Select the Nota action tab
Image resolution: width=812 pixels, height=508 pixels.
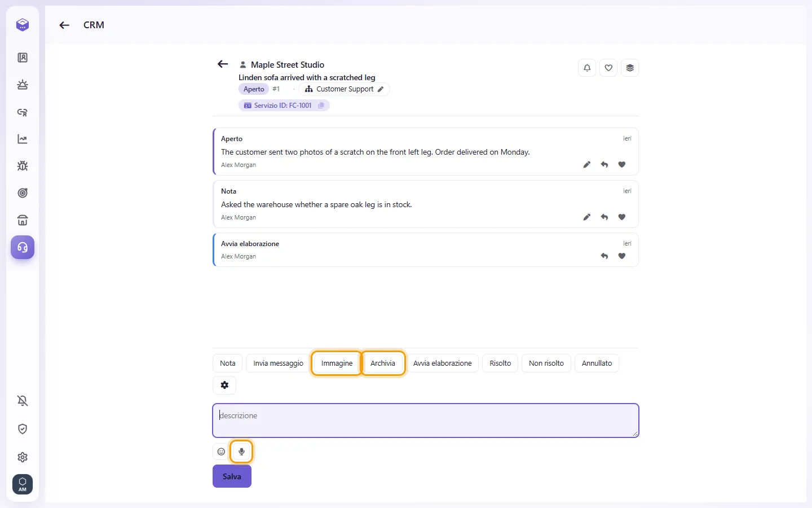(228, 364)
